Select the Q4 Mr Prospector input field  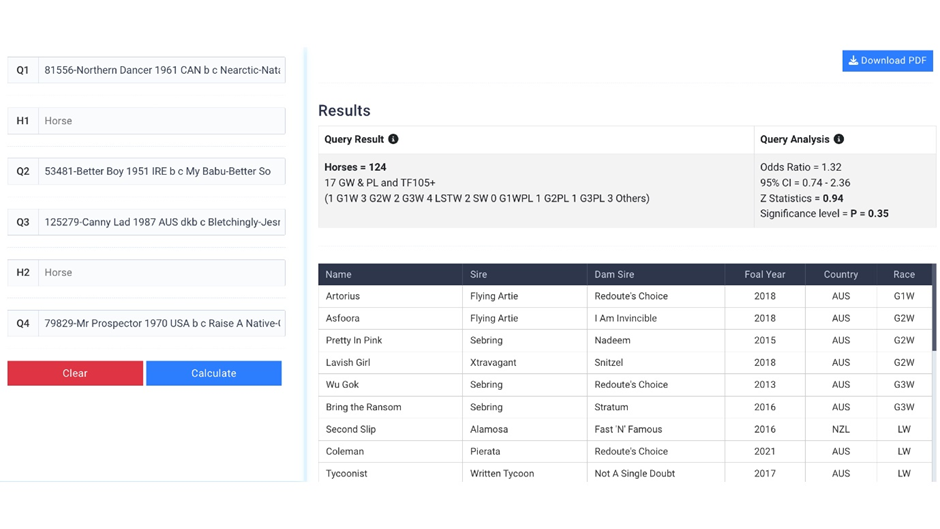click(x=161, y=323)
